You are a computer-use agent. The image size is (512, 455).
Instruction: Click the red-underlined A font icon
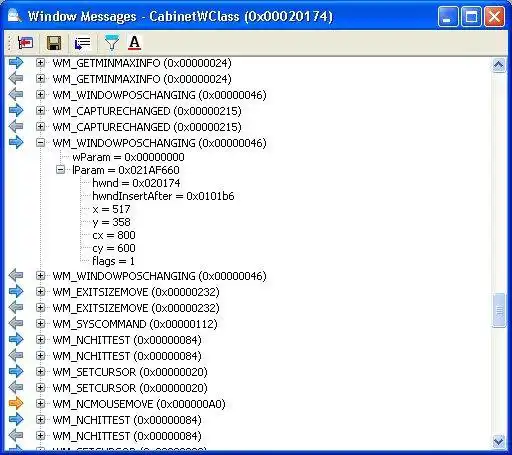(134, 43)
